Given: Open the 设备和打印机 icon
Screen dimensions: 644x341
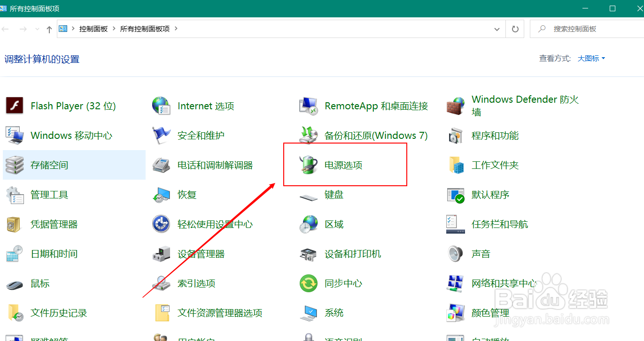Looking at the screenshot, I should pos(308,254).
